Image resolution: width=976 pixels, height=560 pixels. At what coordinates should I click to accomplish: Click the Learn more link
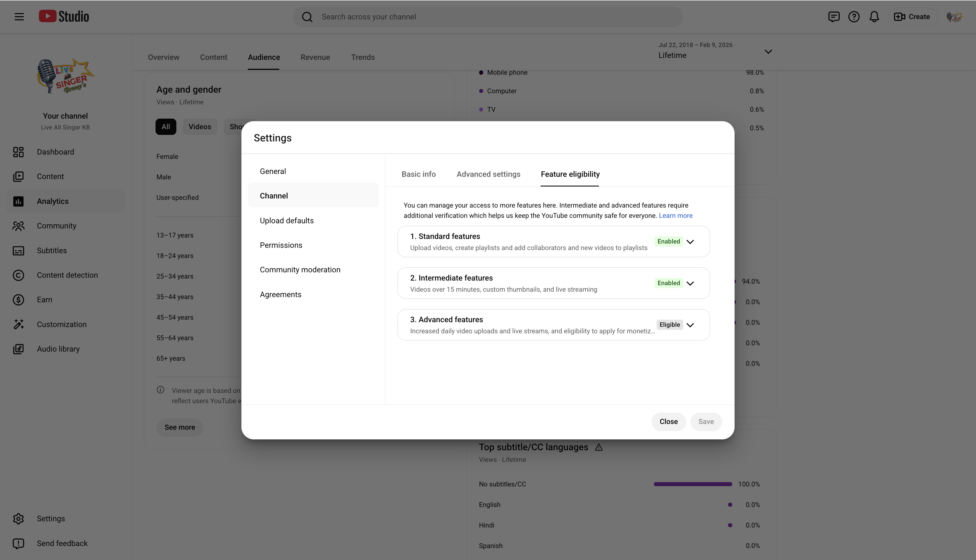(x=675, y=215)
